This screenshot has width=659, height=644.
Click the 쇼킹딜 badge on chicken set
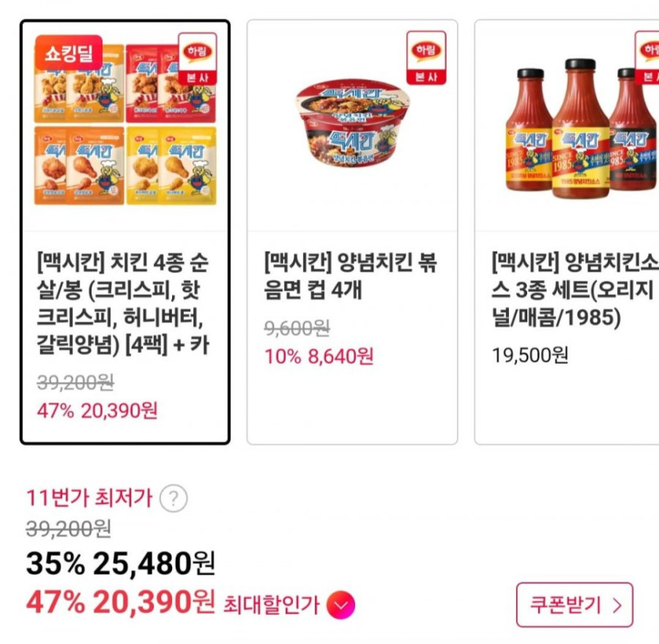point(68,51)
